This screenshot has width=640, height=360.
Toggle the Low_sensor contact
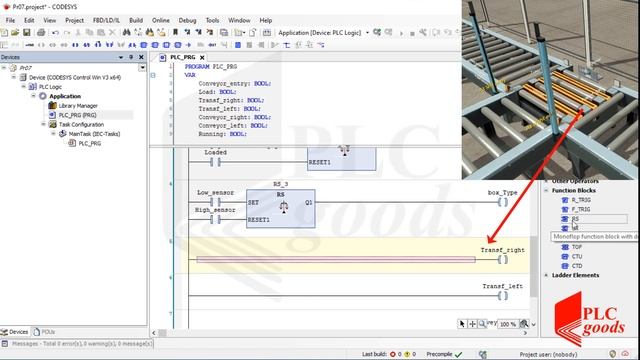pyautogui.click(x=215, y=202)
